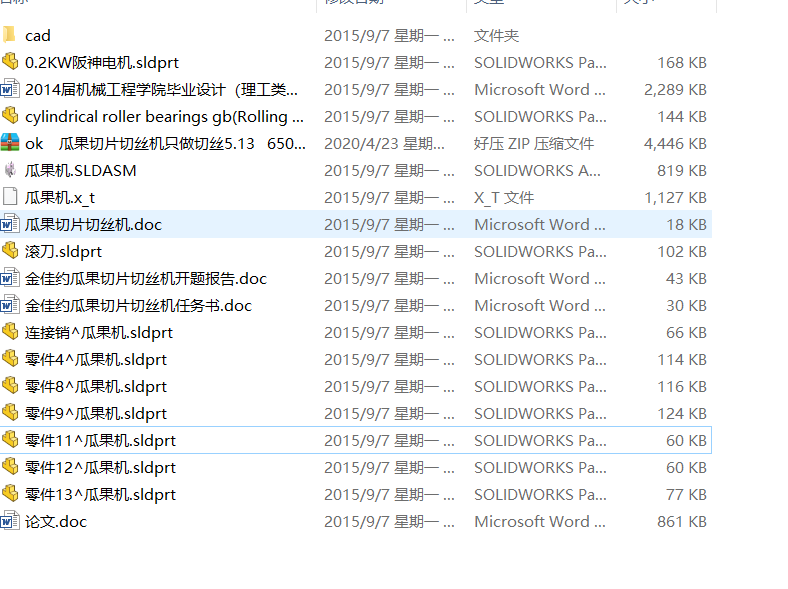
Task: Click part icon of 零件12^瓜果机.sldprt
Action: pos(10,466)
